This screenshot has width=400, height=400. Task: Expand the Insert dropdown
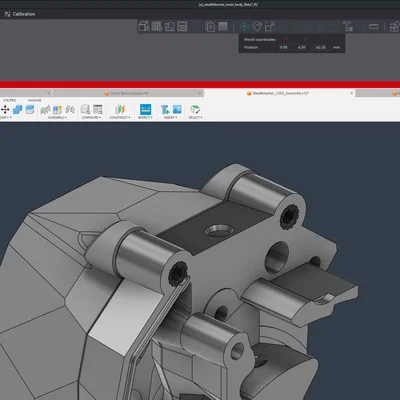(x=170, y=118)
